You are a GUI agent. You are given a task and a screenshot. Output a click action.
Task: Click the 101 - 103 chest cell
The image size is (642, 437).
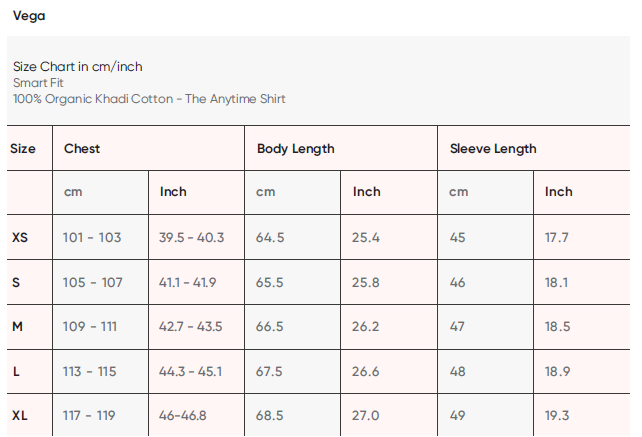[x=92, y=238]
